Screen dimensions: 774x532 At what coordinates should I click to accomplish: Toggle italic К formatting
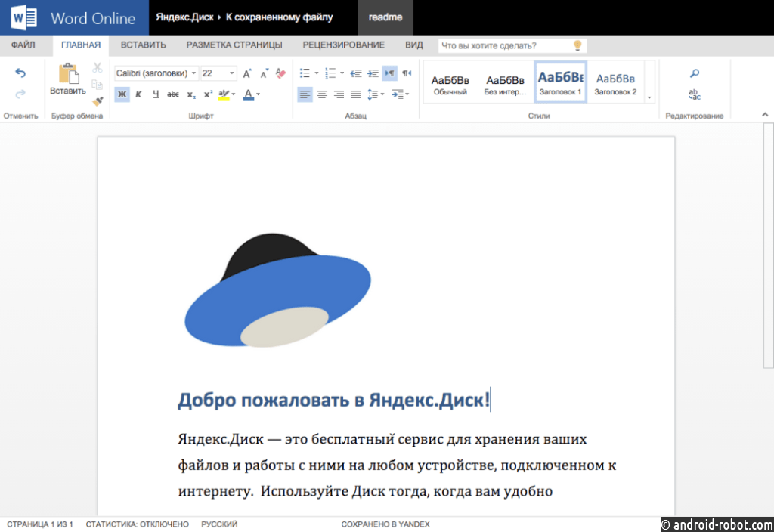point(139,94)
